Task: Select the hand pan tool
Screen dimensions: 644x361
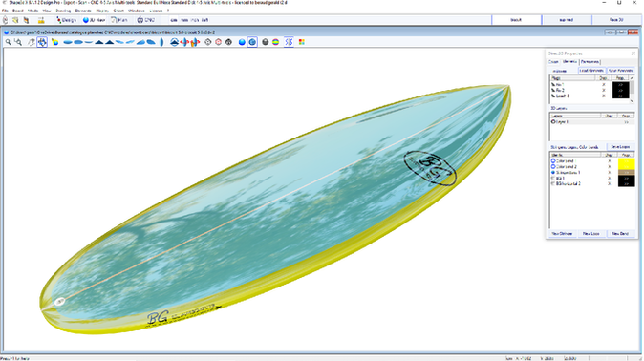Action: coord(32,42)
